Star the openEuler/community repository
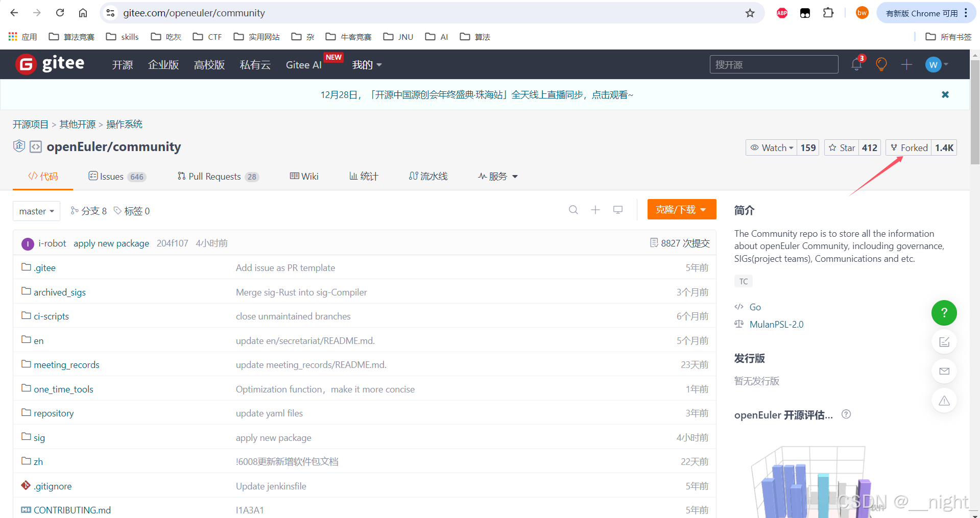The height and width of the screenshot is (518, 980). coord(842,147)
